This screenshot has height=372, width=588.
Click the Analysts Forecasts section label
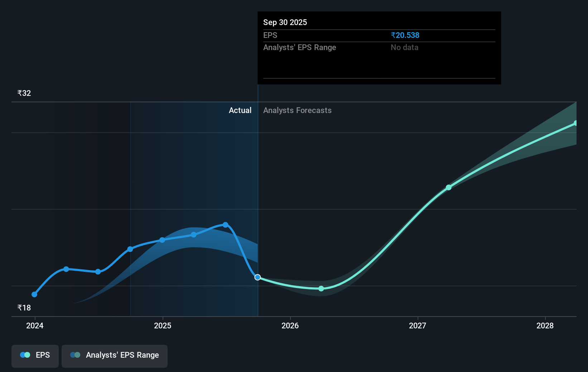297,110
